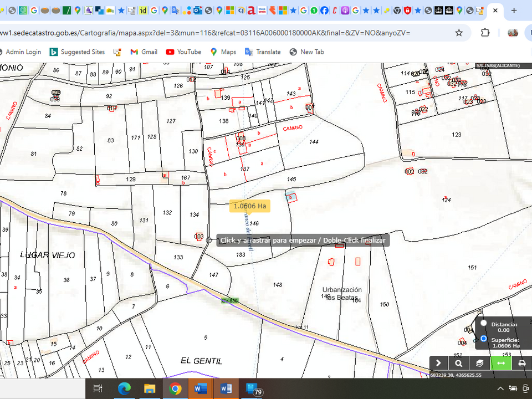
Task: Click parcel '124' on the map
Action: pos(446,200)
